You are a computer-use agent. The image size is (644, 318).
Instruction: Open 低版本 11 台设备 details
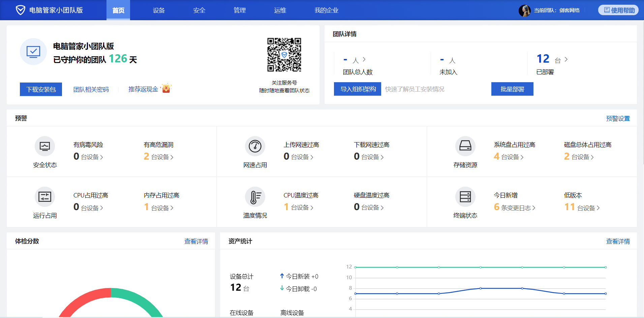point(582,207)
